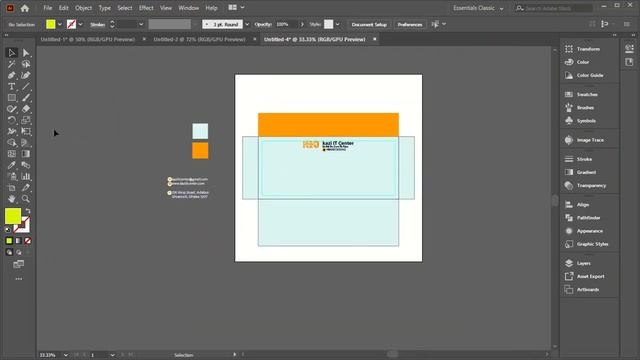
Task: Toggle Draw Normal mode
Action: click(x=9, y=253)
